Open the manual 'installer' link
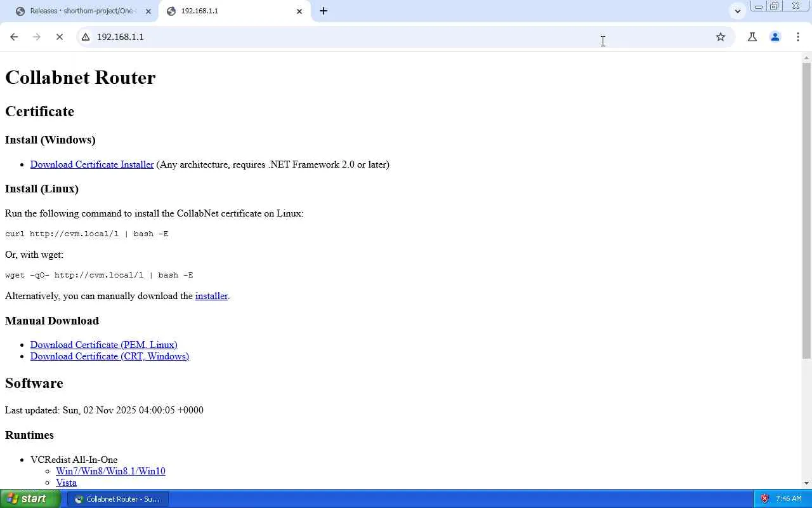Screen dimensions: 812x508 tap(211, 296)
